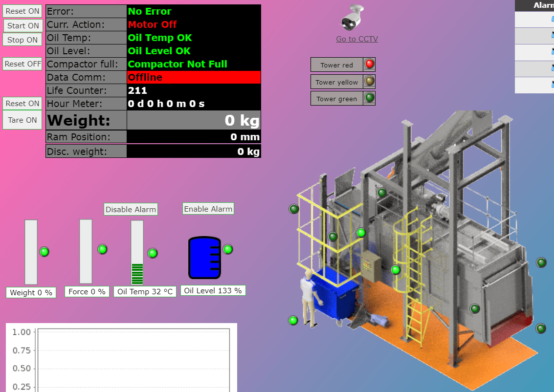Image resolution: width=554 pixels, height=392 pixels.
Task: Click the green status light on the blue waste bin
Action: tap(293, 321)
